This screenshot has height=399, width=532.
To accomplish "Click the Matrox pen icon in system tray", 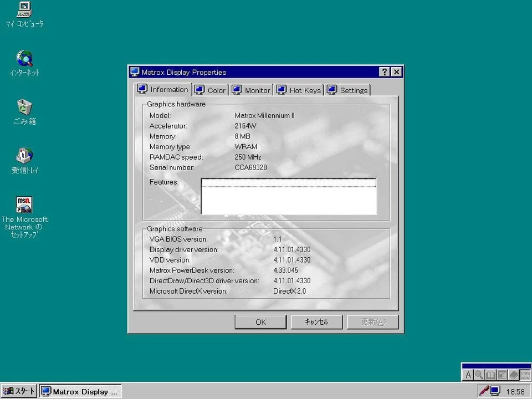I will pyautogui.click(x=484, y=391).
